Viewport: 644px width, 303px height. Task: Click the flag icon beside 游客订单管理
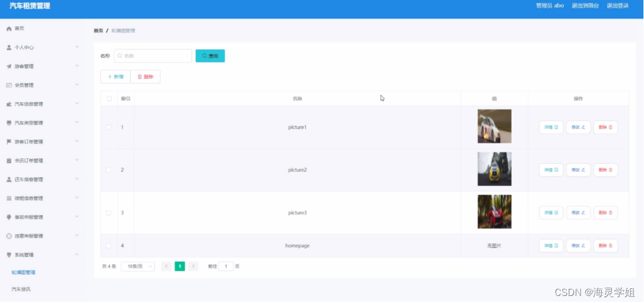[x=9, y=142]
